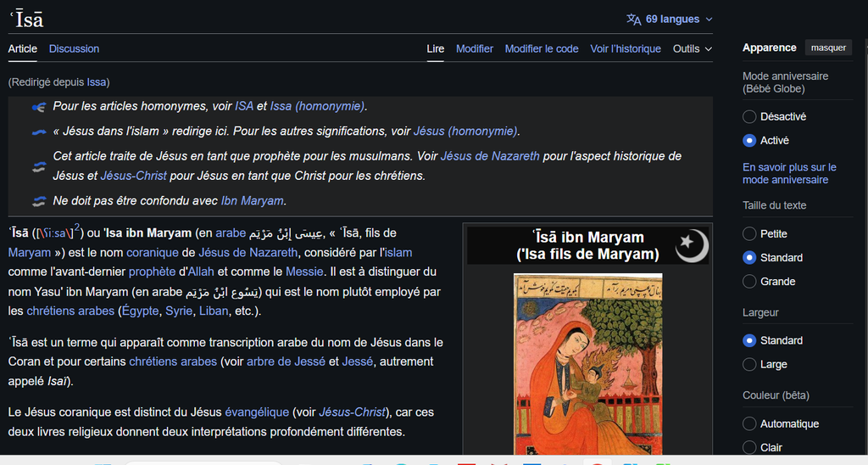Open the Jésus-Christ link in hatnote
Screen dimensions: 868x465
133,176
